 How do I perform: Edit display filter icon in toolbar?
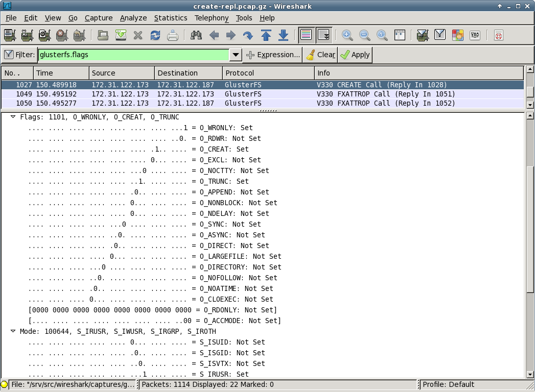coord(440,35)
